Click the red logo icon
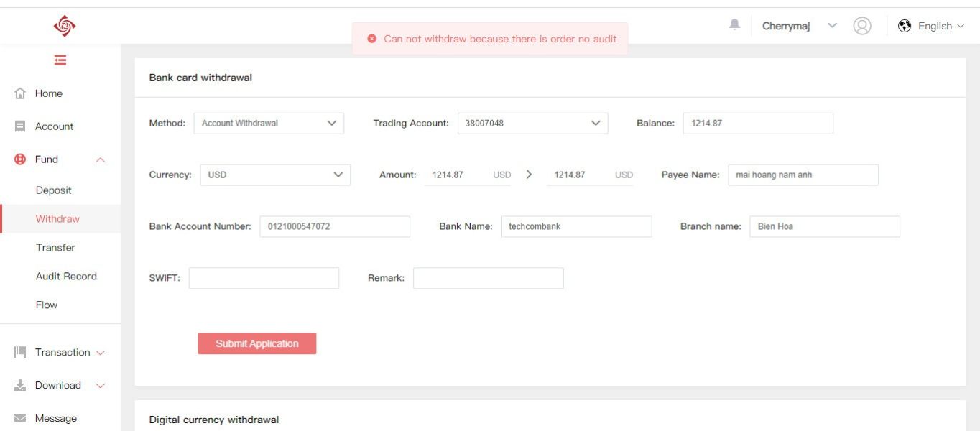This screenshot has height=431, width=980. tap(64, 26)
